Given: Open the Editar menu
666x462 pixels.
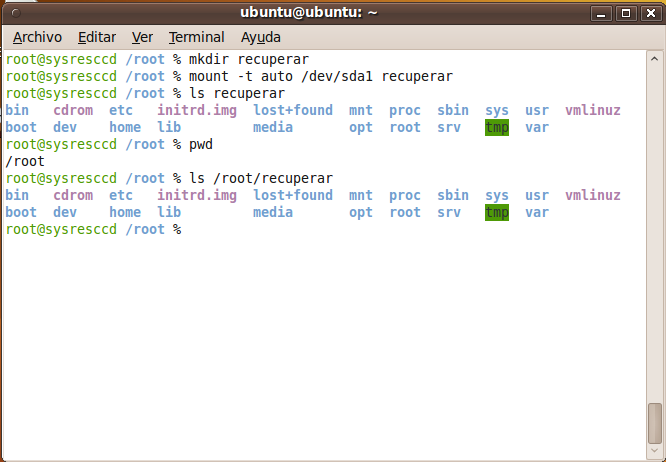Looking at the screenshot, I should pyautogui.click(x=97, y=37).
